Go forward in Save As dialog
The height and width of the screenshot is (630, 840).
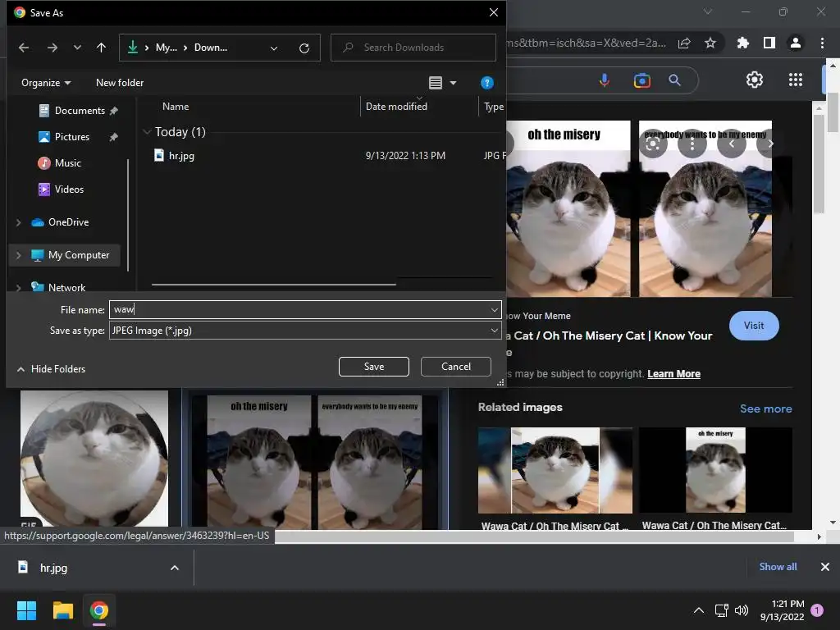[x=52, y=48]
